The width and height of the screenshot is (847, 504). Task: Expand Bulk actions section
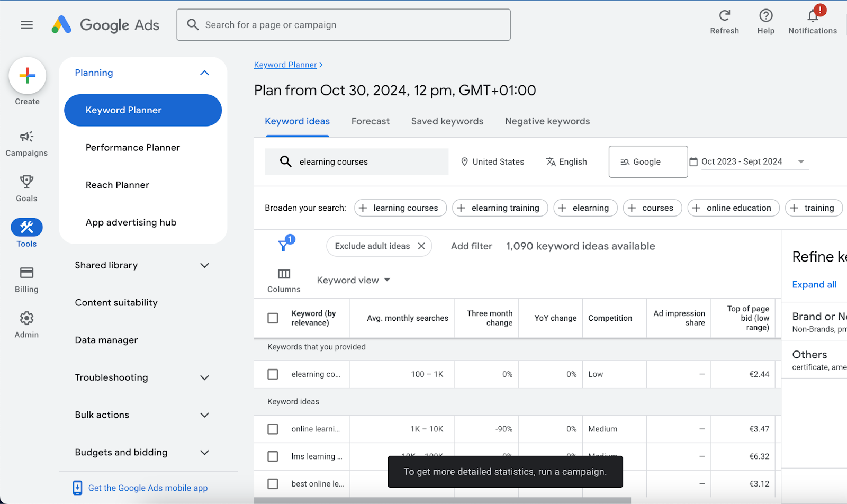point(204,415)
